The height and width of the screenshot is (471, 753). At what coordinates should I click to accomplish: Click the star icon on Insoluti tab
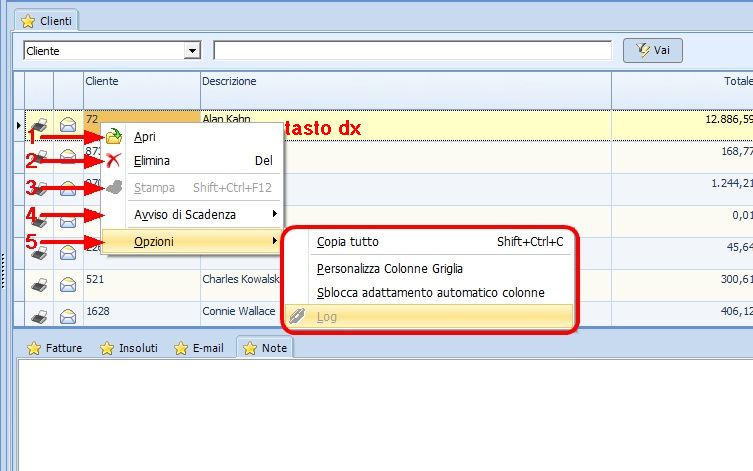pos(107,348)
